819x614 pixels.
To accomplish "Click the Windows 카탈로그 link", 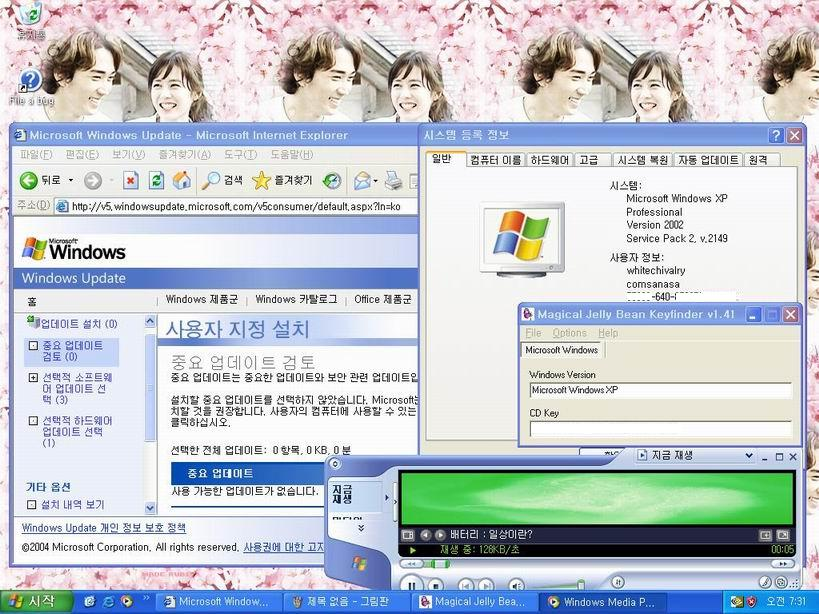I will [296, 299].
